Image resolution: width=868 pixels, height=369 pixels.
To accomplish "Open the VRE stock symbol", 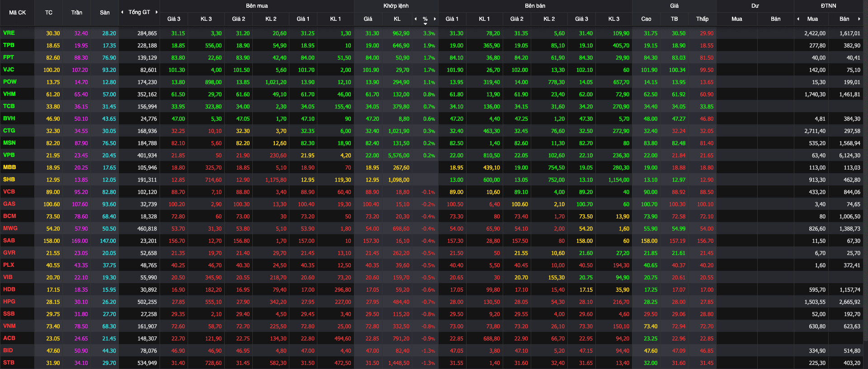I will pyautogui.click(x=9, y=33).
